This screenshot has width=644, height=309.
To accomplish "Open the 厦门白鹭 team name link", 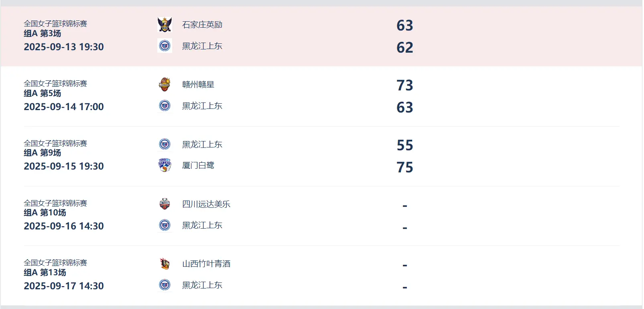I will (197, 165).
